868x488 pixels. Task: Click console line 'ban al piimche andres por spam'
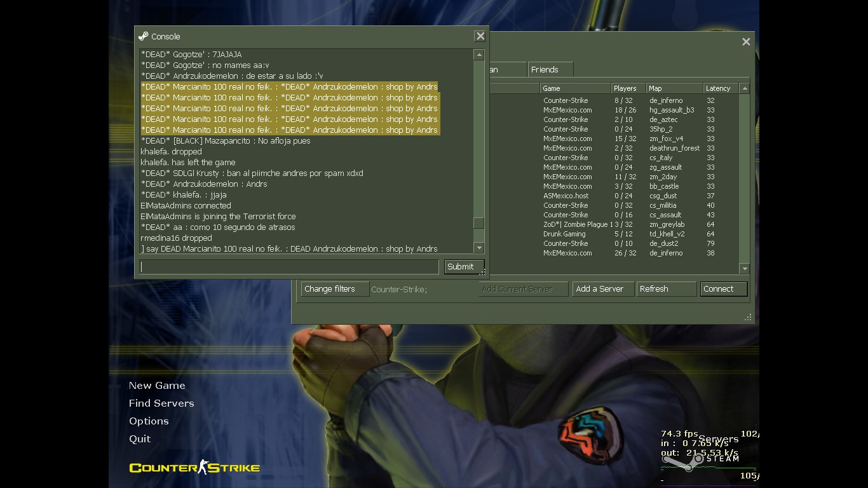click(252, 173)
